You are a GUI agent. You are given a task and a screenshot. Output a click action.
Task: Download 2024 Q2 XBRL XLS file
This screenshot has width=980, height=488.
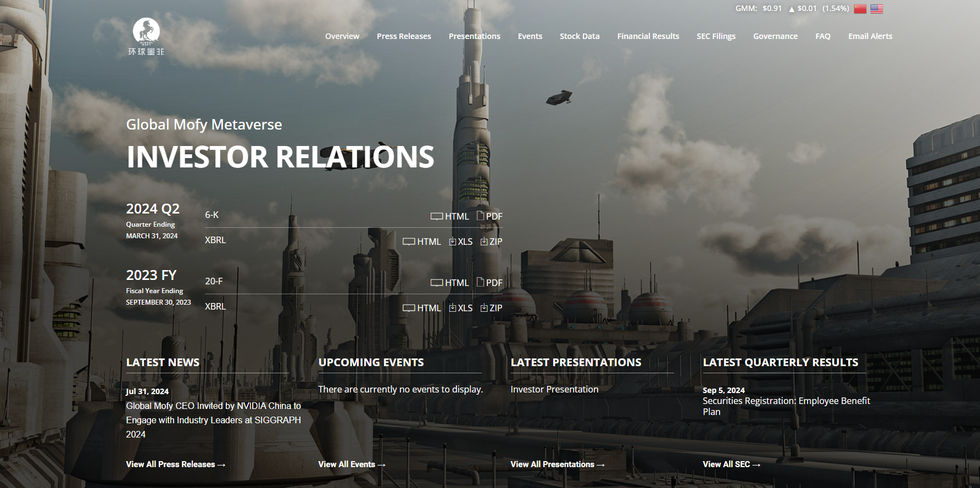coord(461,242)
